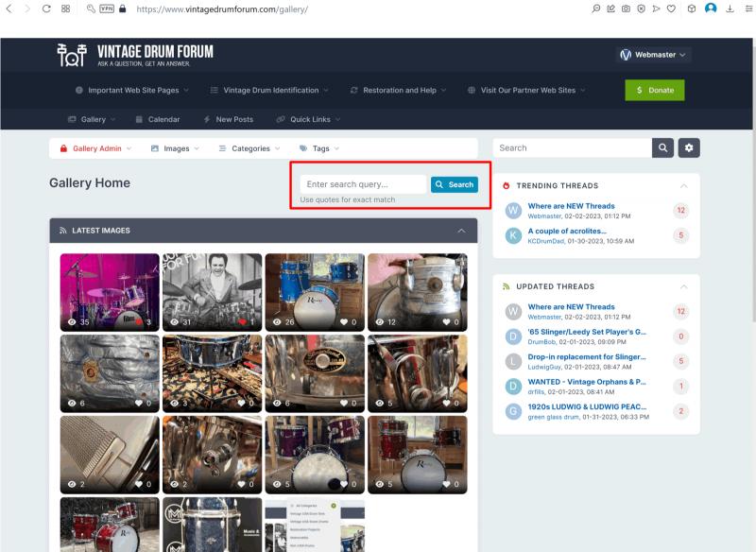Click the green Donate button
This screenshot has width=756, height=552.
pos(655,91)
